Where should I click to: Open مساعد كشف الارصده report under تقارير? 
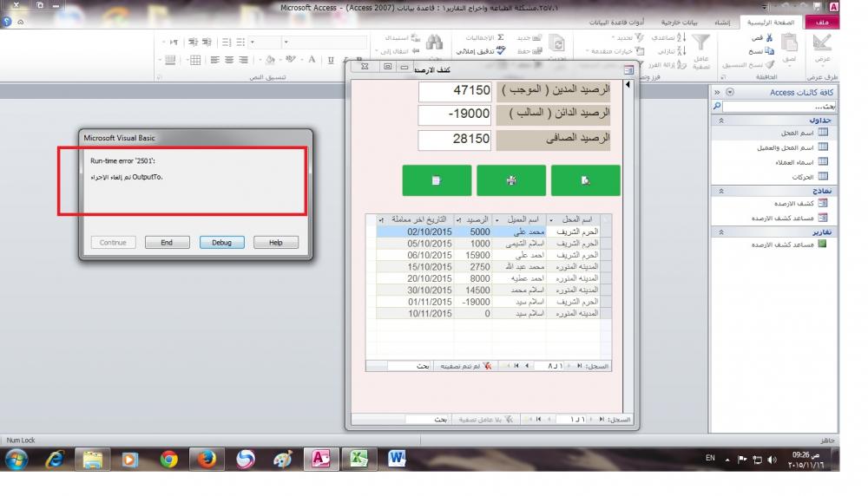[x=774, y=245]
